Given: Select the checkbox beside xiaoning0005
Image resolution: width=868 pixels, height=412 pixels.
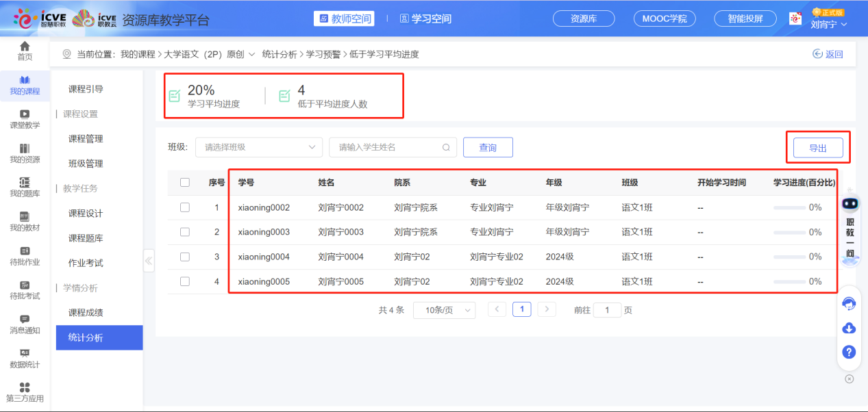Looking at the screenshot, I should point(184,281).
